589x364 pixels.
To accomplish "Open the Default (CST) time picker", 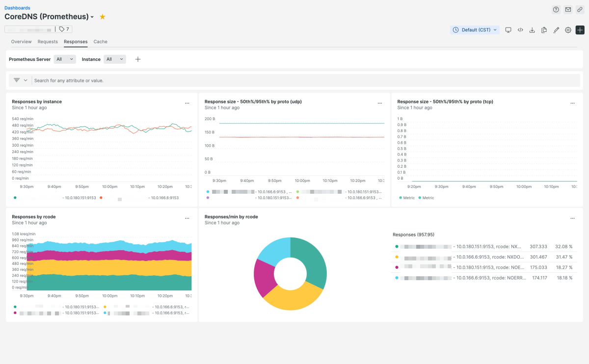I will pyautogui.click(x=475, y=30).
